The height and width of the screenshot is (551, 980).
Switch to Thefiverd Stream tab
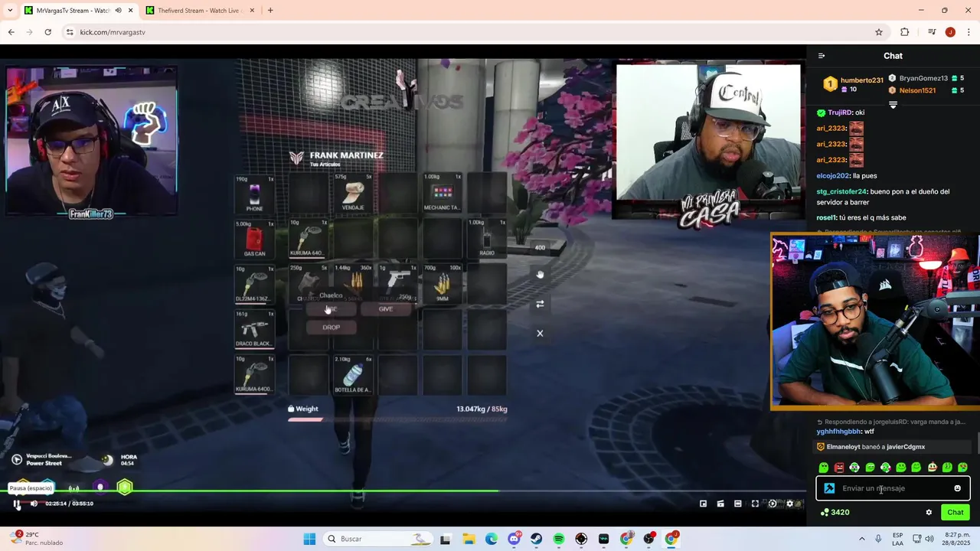coord(201,11)
